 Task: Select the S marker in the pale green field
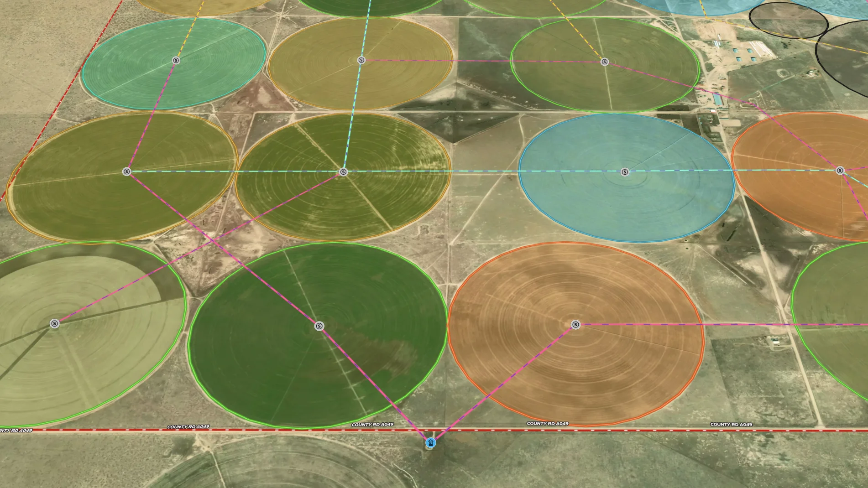coord(54,323)
